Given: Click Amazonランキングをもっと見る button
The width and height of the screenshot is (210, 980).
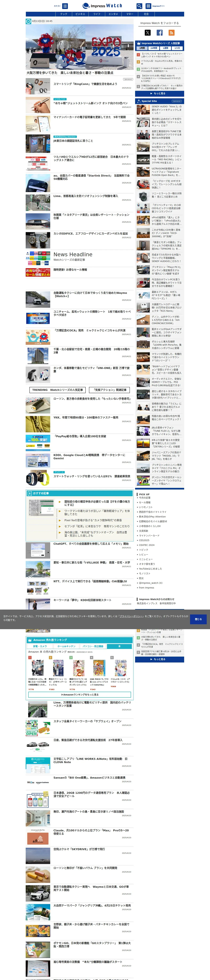Looking at the screenshot, I should click(80, 695).
